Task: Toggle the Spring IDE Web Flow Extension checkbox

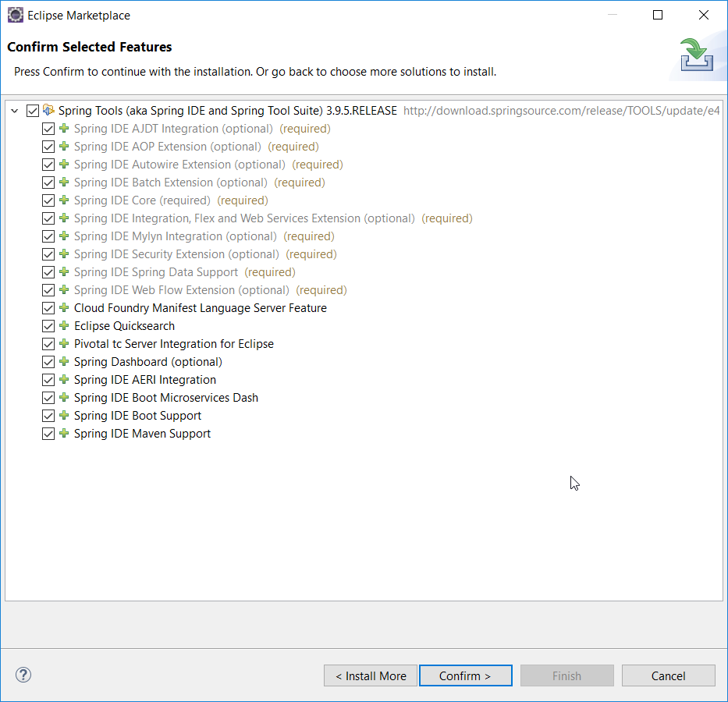Action: (x=48, y=290)
